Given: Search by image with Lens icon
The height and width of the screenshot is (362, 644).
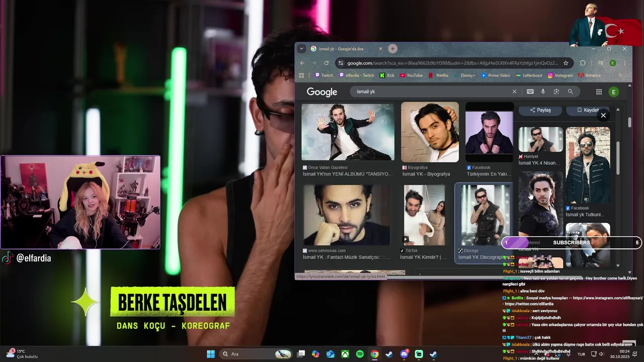Looking at the screenshot, I should [556, 92].
